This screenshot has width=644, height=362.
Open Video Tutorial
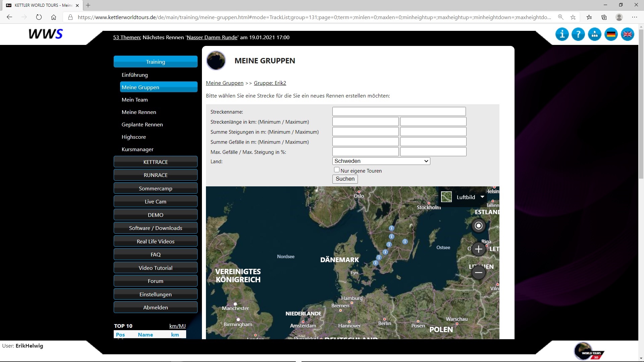pos(156,268)
